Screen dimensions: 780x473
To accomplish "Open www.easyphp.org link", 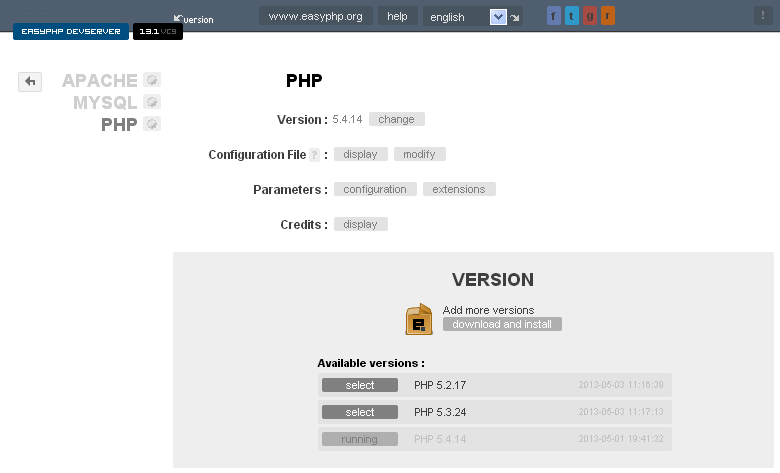I will (315, 16).
